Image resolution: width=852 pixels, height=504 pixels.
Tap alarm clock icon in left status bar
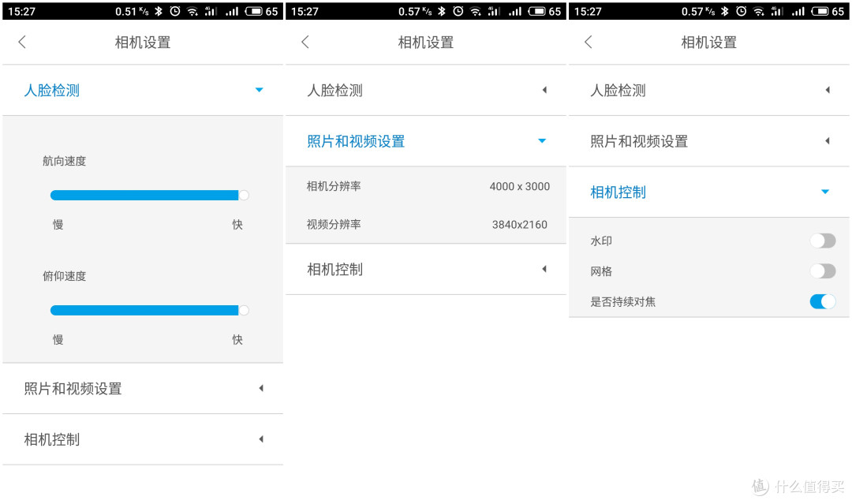click(x=175, y=11)
